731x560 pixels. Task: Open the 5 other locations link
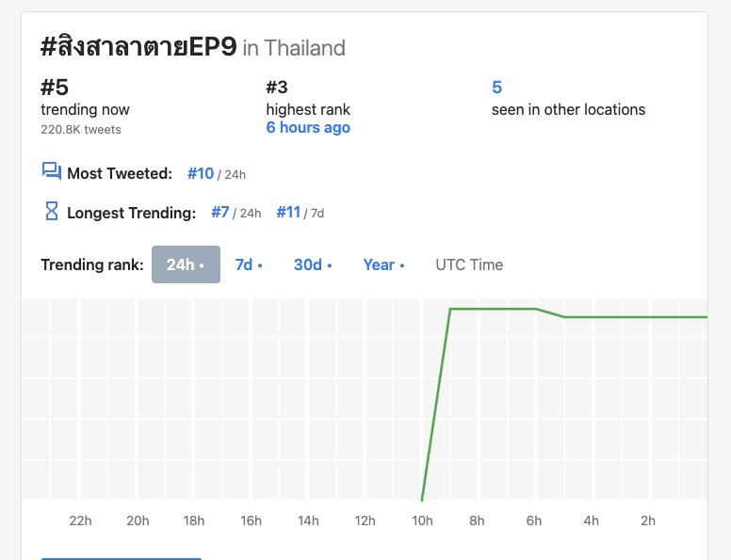(496, 88)
